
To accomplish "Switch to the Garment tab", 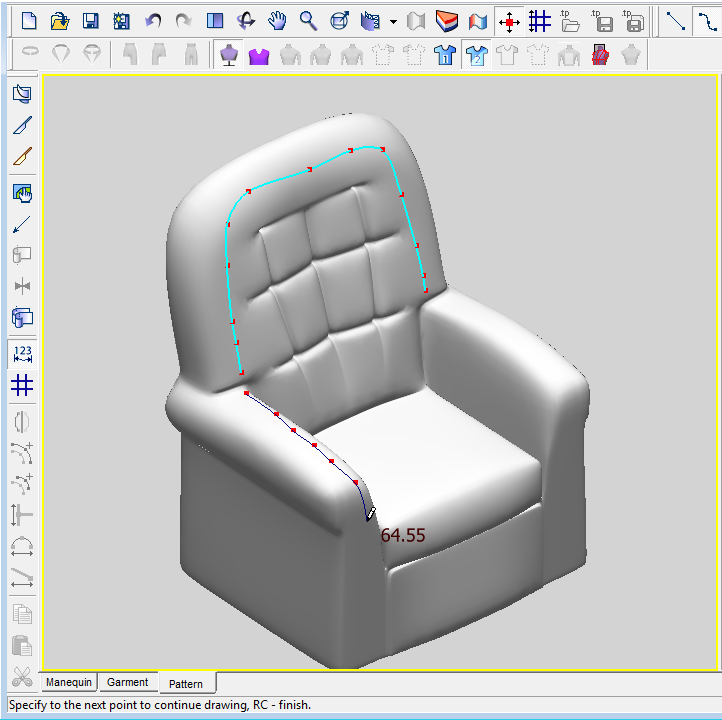I will 128,682.
